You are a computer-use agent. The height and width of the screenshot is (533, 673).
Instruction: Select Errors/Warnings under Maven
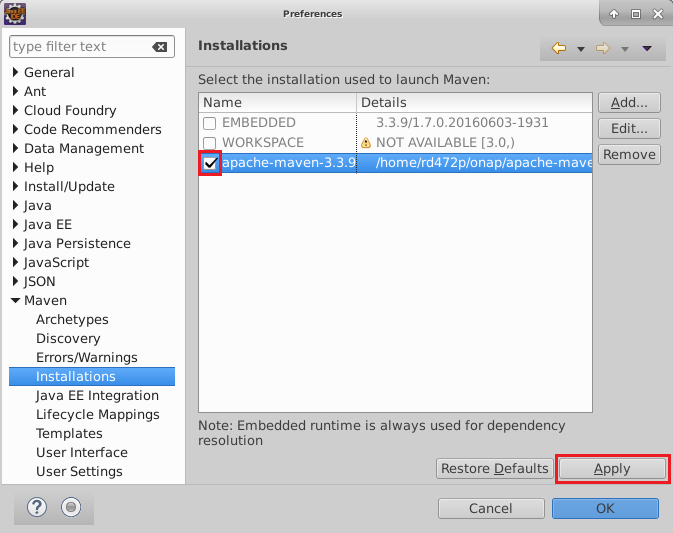click(87, 357)
